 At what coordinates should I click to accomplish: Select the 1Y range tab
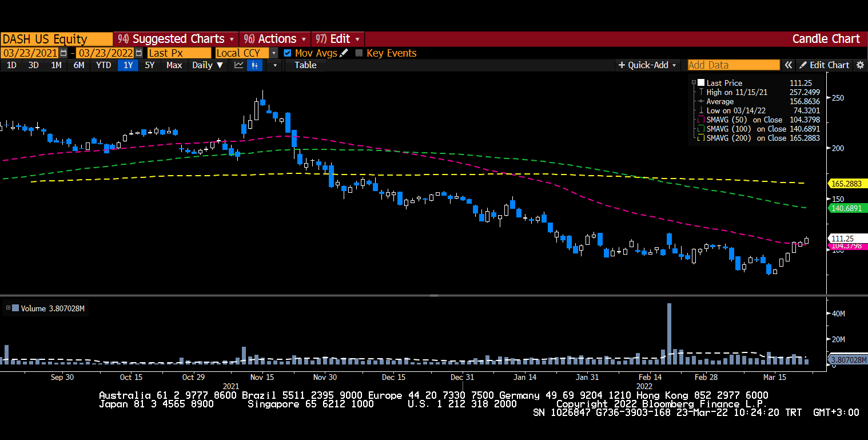coord(128,65)
